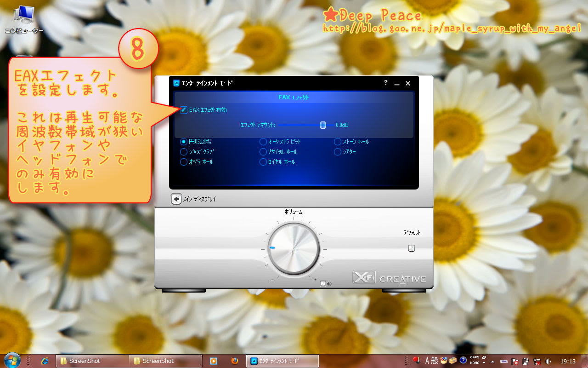Viewport: 588px width, 368px height.
Task: Pick the ロイヤル ホール radio button
Action: tap(263, 162)
